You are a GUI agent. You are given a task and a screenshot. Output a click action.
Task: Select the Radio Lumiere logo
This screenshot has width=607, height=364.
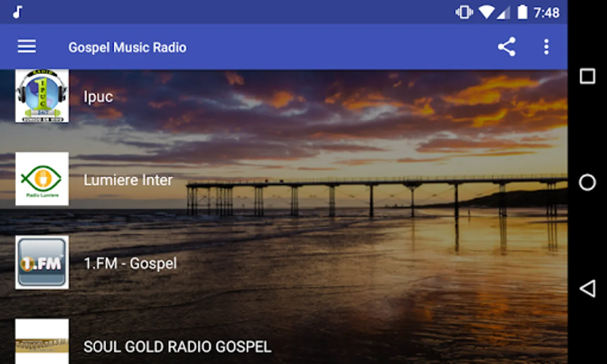(x=42, y=179)
